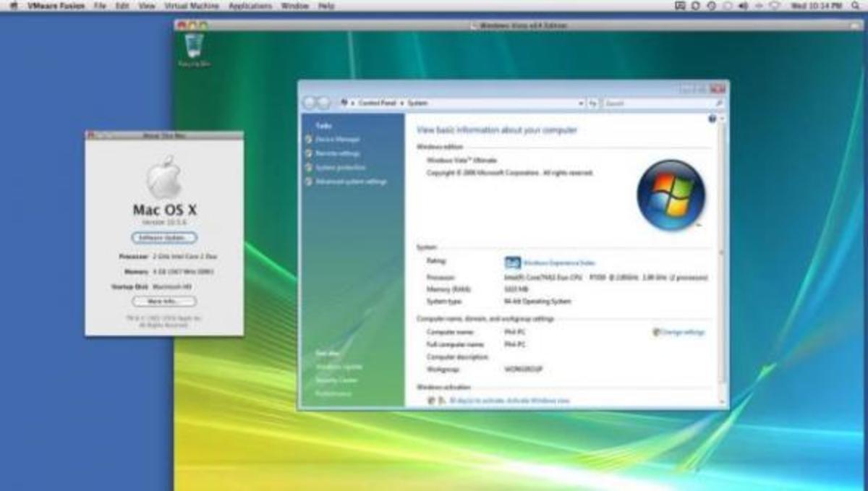Click the Forward arrow in System window

[324, 103]
